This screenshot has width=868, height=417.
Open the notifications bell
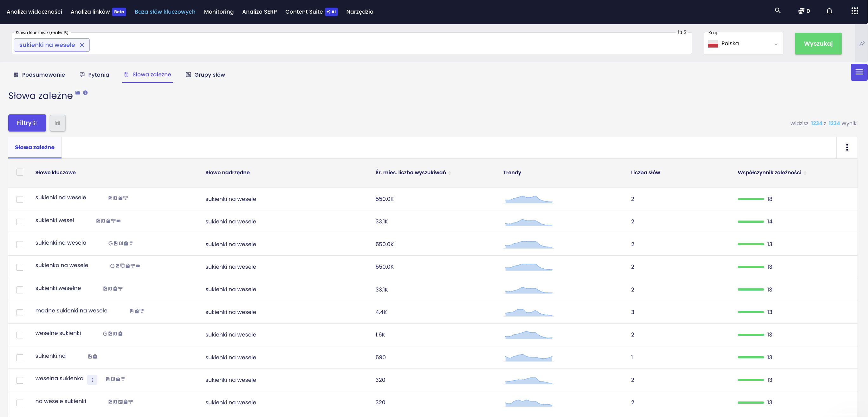point(829,11)
